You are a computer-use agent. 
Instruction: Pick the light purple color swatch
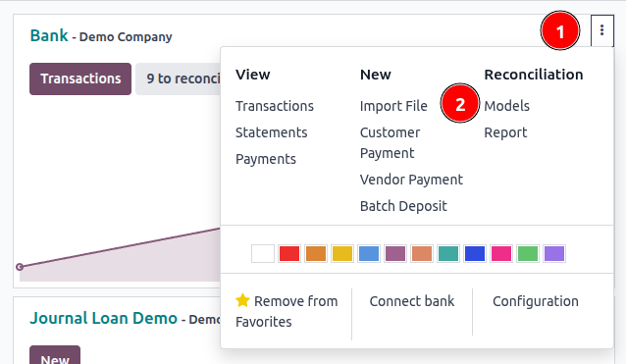tap(554, 253)
